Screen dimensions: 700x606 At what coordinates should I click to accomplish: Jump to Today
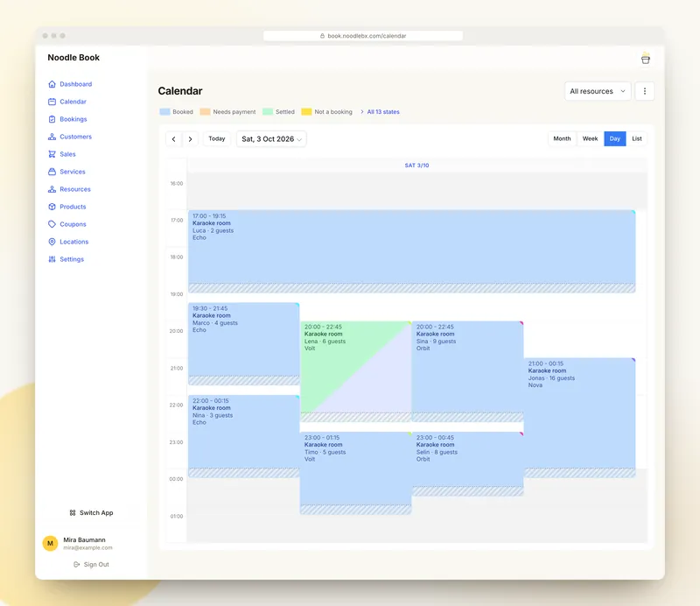tap(217, 138)
